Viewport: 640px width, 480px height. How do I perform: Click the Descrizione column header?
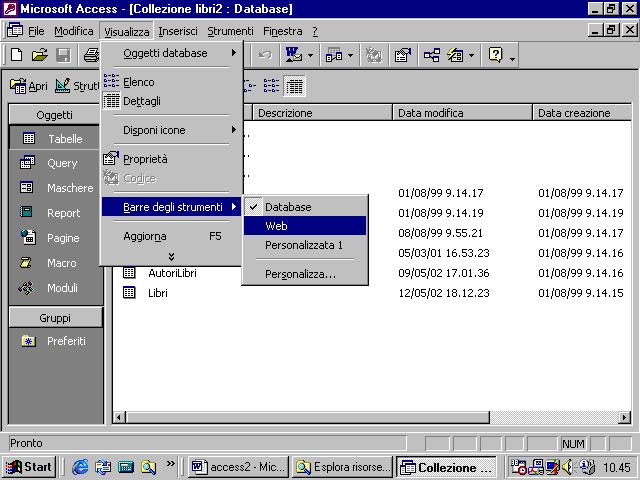pyautogui.click(x=322, y=113)
